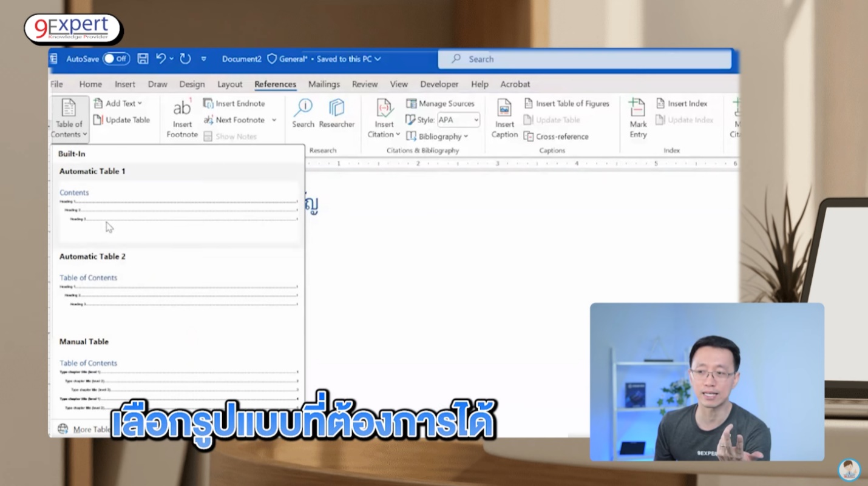868x486 pixels.
Task: Open the Customize Quick Access Toolbar arrow
Action: point(203,59)
